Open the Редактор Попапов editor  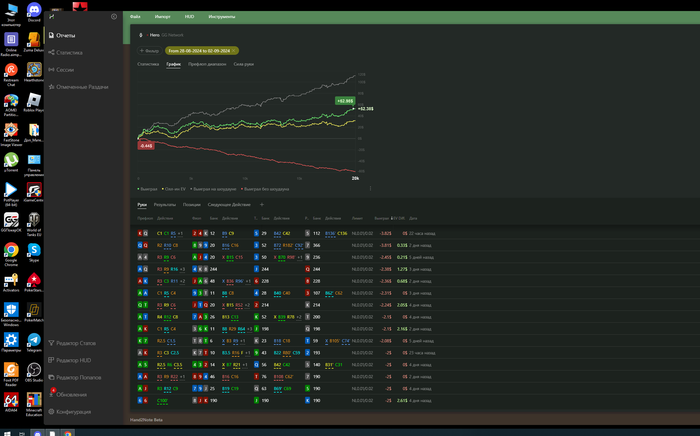click(x=78, y=377)
